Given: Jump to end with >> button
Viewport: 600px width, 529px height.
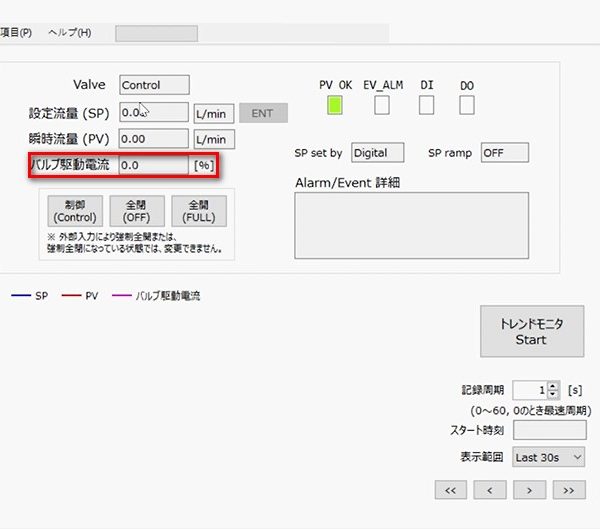Looking at the screenshot, I should pos(568,489).
